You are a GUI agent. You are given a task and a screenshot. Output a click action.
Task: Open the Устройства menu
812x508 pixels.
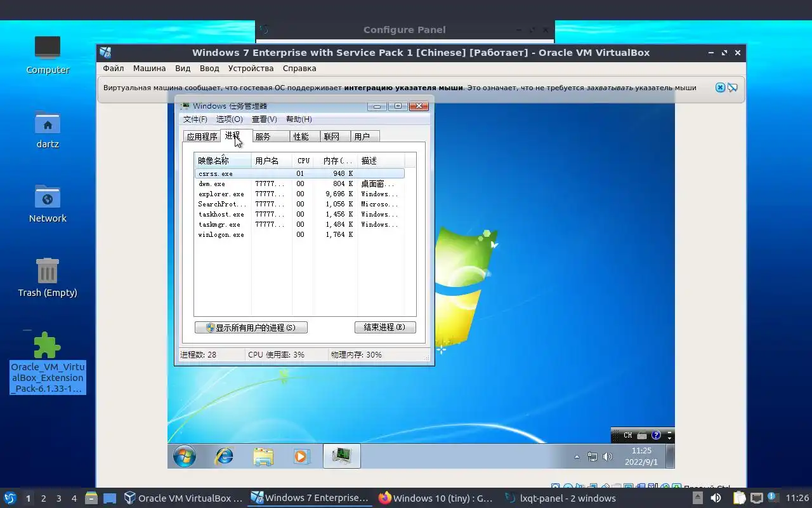click(x=251, y=68)
